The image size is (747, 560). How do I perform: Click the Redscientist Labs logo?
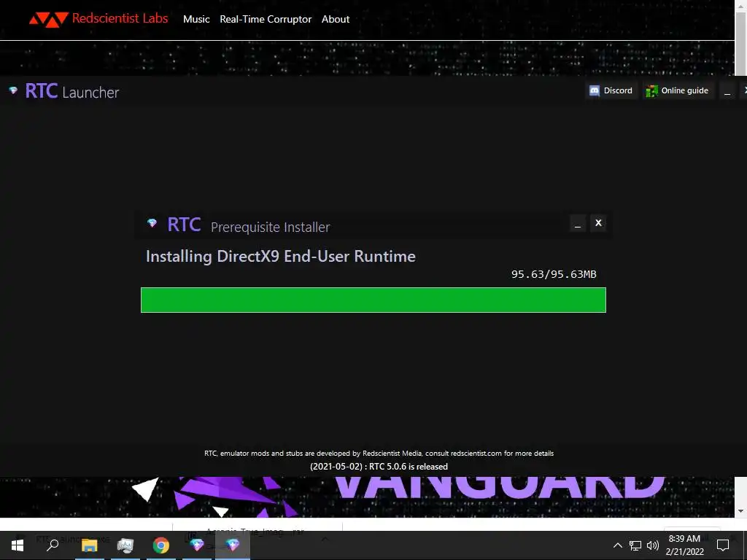pyautogui.click(x=98, y=19)
